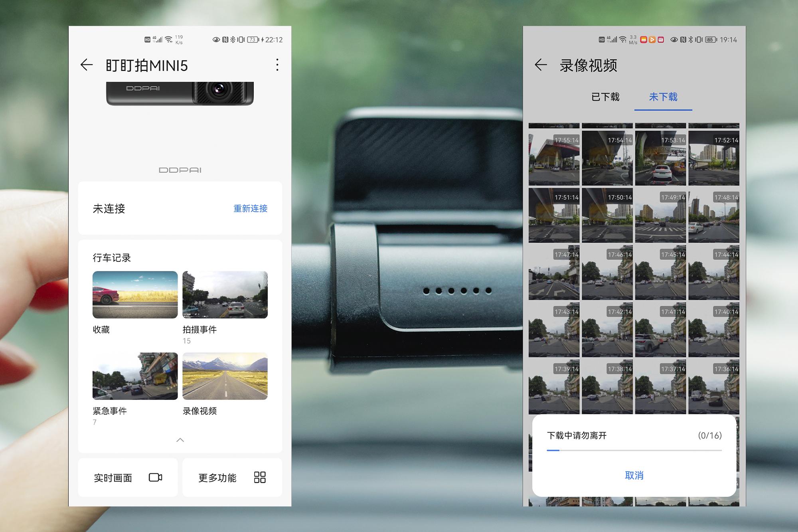The width and height of the screenshot is (798, 532).
Task: Open 拍摄事件 showing 15 items
Action: (225, 295)
